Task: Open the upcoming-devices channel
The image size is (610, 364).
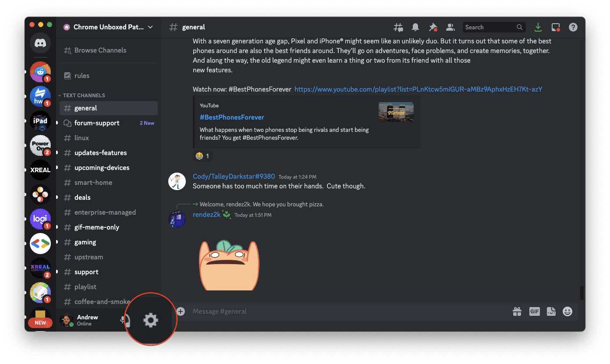Action: 108,168
